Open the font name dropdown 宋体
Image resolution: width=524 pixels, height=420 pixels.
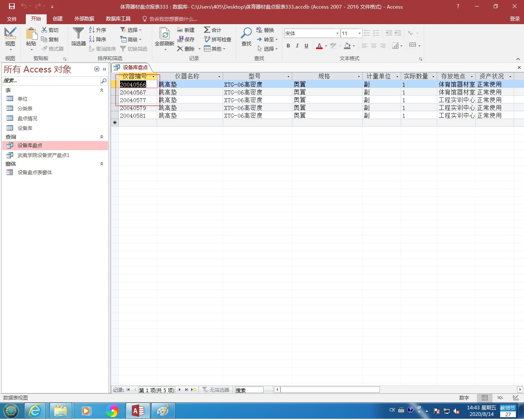pyautogui.click(x=337, y=34)
